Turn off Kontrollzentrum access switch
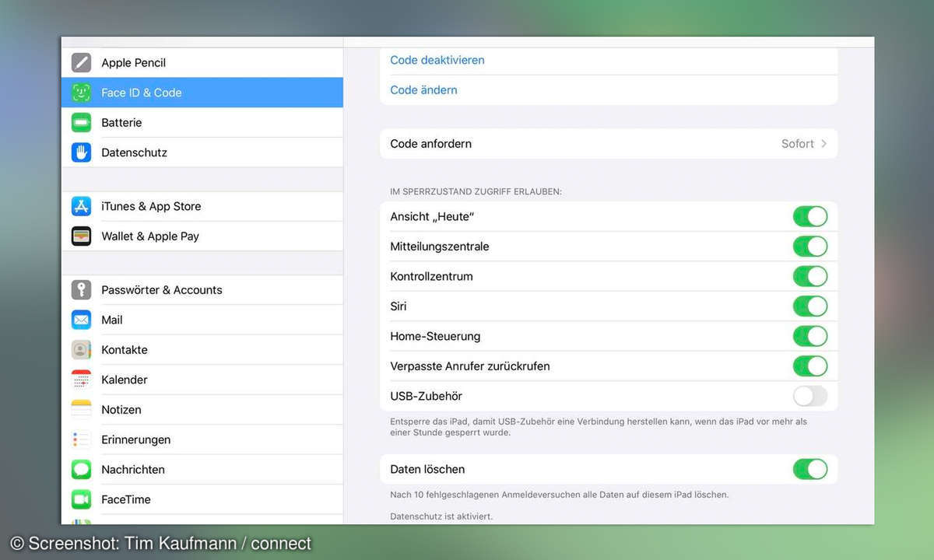Image resolution: width=934 pixels, height=560 pixels. tap(810, 276)
